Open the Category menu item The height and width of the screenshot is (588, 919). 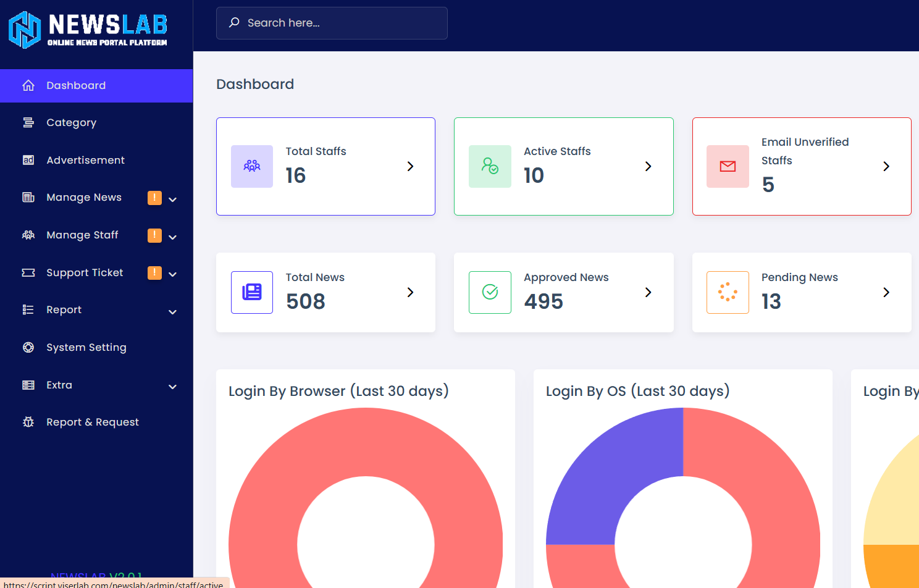(x=96, y=123)
